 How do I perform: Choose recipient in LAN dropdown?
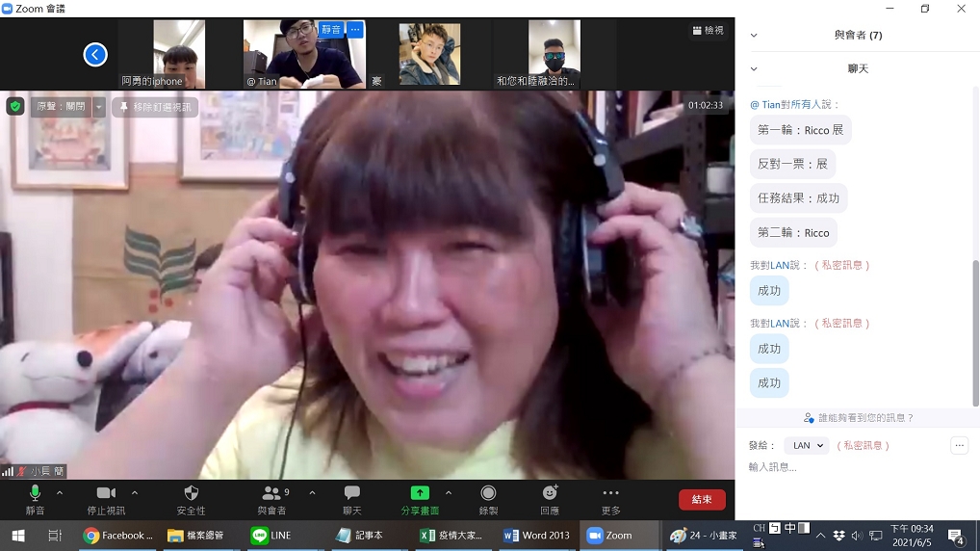coord(807,445)
